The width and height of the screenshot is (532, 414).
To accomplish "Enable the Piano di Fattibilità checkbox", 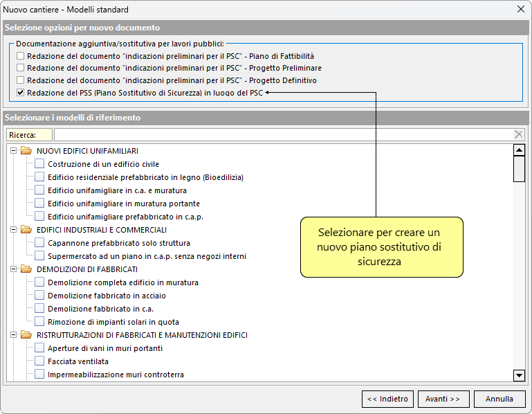I will click(21, 55).
